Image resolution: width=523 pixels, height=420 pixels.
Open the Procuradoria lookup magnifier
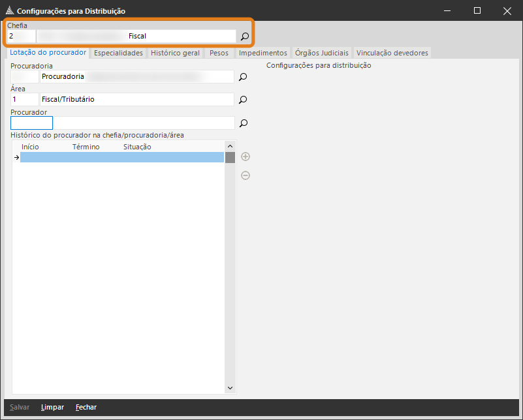pyautogui.click(x=243, y=77)
